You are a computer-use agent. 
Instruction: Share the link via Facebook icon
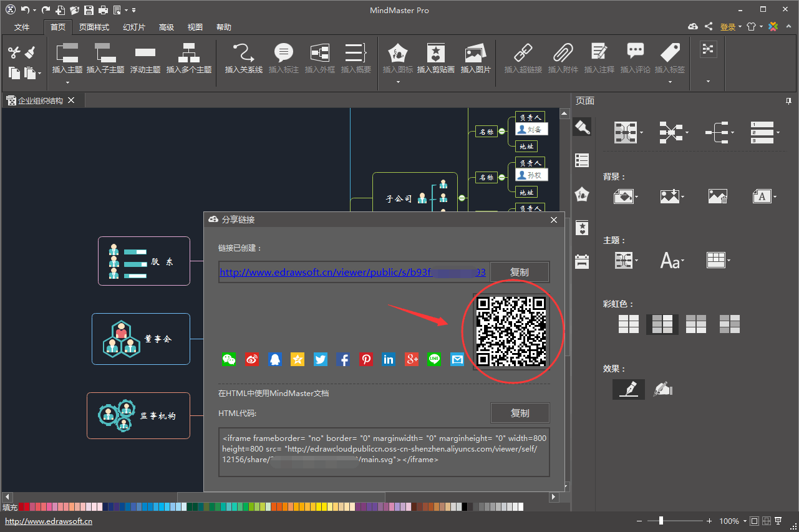coord(343,359)
